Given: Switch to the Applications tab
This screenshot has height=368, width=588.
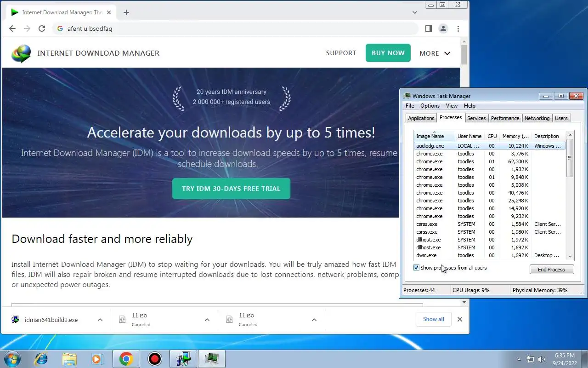Looking at the screenshot, I should (x=421, y=118).
